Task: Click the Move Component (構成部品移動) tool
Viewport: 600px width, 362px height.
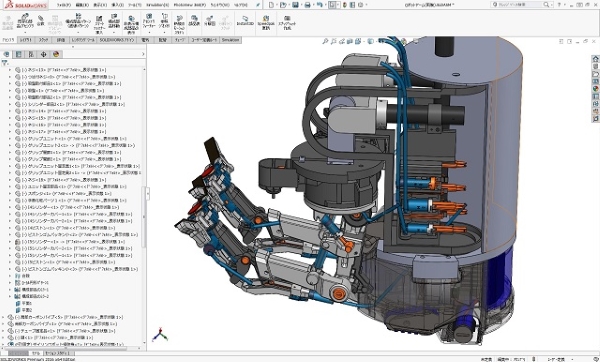Action: [x=114, y=21]
